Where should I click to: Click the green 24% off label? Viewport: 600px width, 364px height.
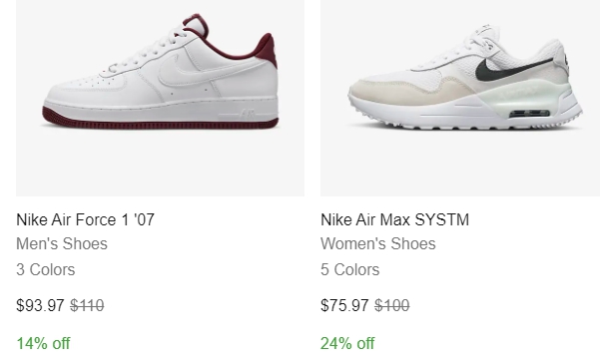pos(347,343)
